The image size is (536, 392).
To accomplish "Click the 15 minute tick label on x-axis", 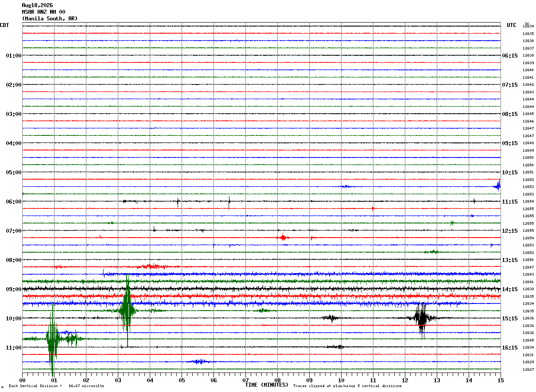I will (x=501, y=380).
